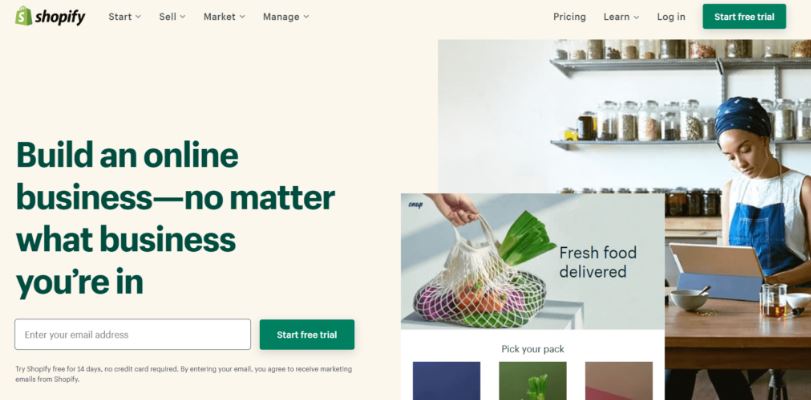Go to the Pricing page
The height and width of the screenshot is (400, 811).
[569, 17]
